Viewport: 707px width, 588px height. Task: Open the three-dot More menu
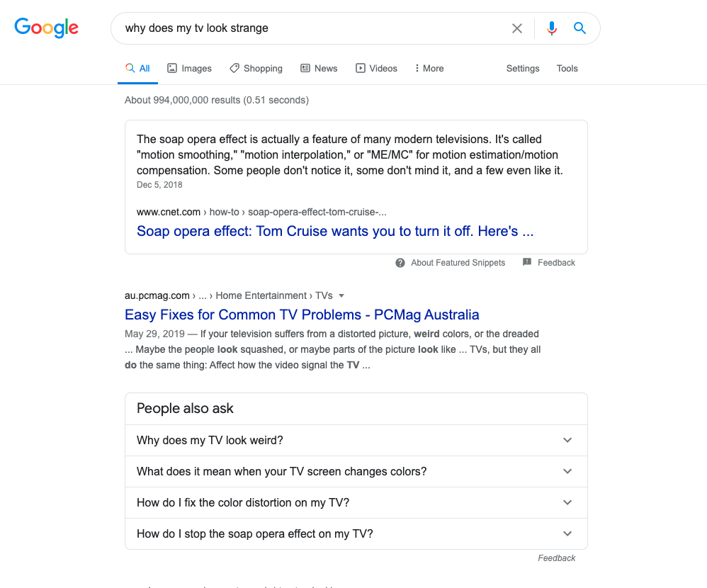[417, 69]
